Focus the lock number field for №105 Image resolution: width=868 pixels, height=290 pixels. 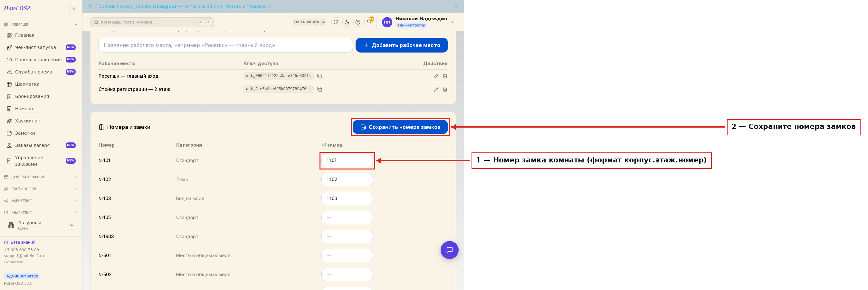(x=347, y=217)
